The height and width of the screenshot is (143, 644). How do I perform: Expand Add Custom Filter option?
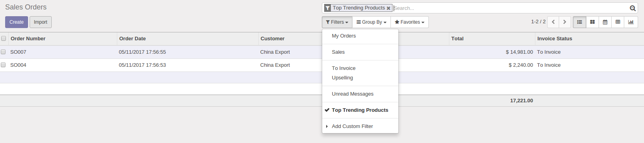coord(352,126)
